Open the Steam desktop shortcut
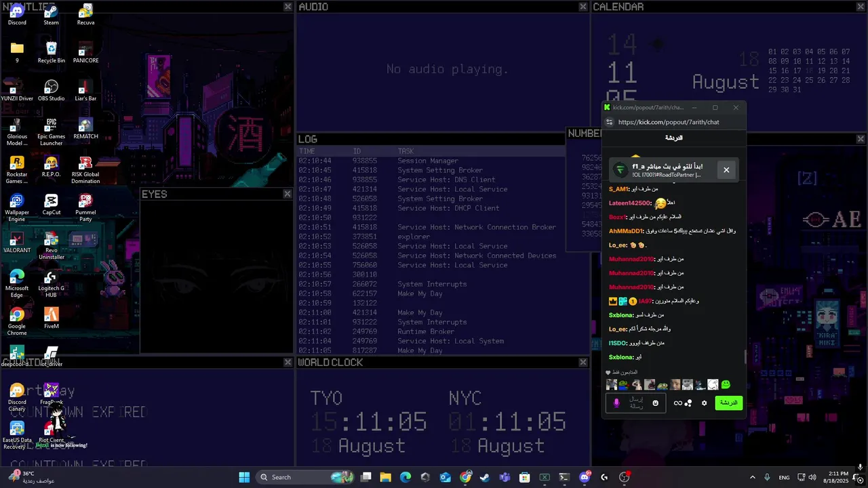 tap(51, 14)
